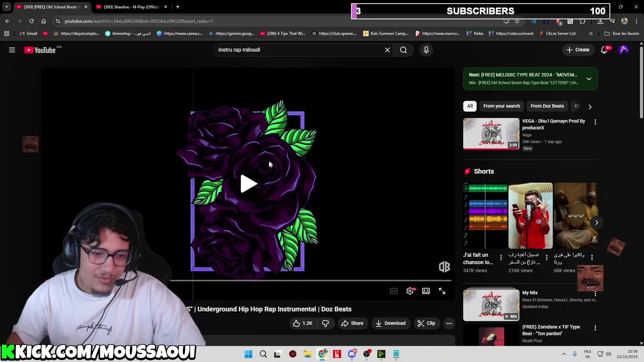Close the Shaoline - N-Play browser tab

pos(166,7)
